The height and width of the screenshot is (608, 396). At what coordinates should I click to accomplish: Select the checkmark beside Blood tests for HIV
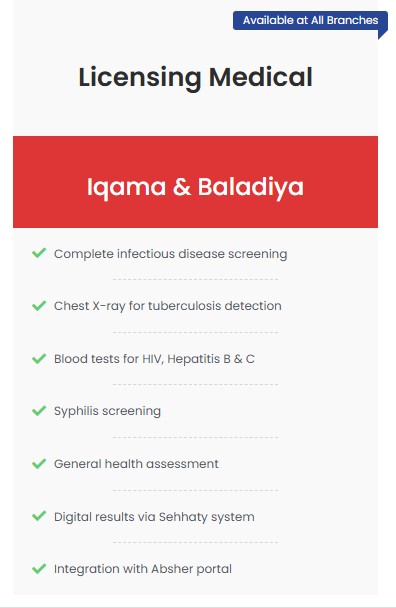click(x=39, y=358)
